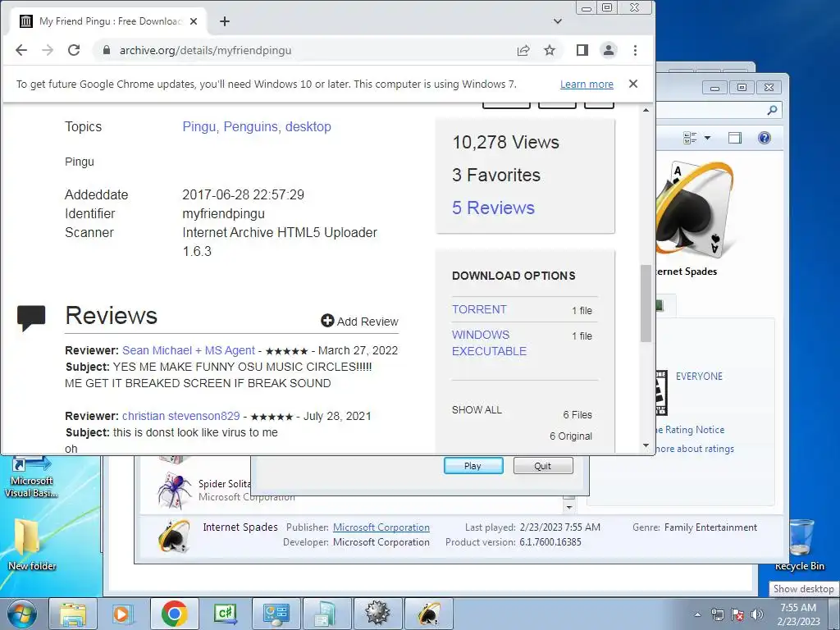840x630 pixels.
Task: Click the taskbar clock showing 7:55 AM
Action: coord(798,614)
